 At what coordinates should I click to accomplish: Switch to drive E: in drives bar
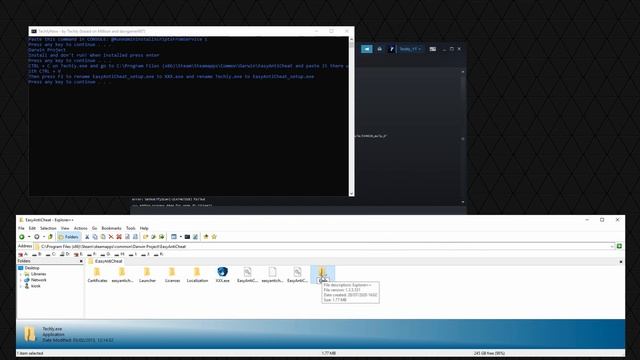78,254
